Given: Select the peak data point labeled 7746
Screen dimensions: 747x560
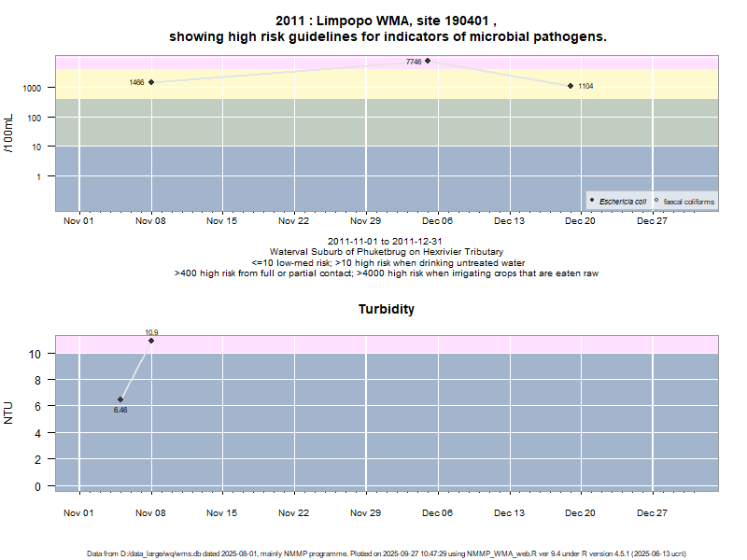Looking at the screenshot, I should 428,61.
